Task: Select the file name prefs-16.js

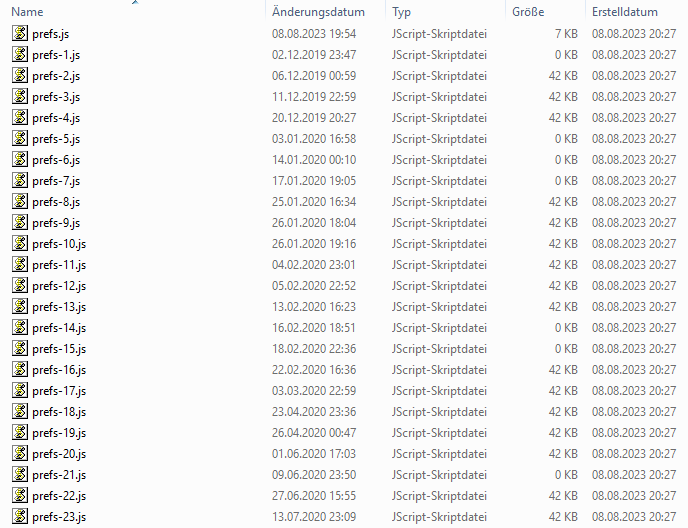Action: click(x=59, y=370)
